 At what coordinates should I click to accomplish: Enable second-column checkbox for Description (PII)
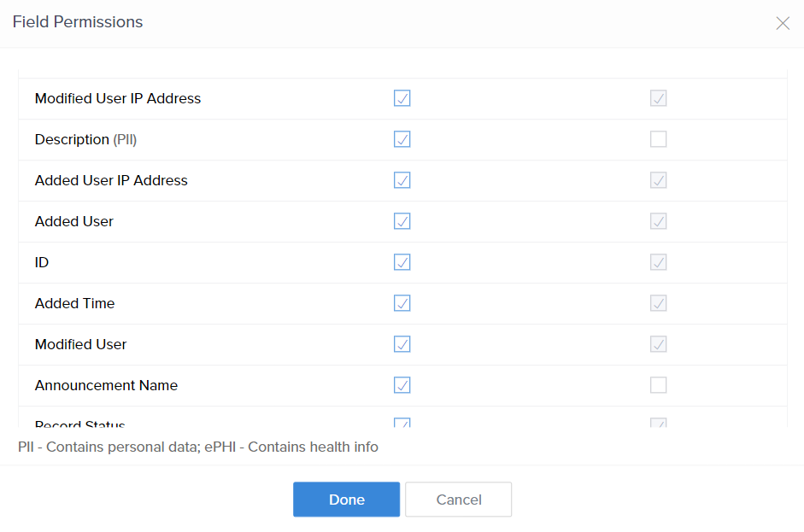click(x=658, y=139)
